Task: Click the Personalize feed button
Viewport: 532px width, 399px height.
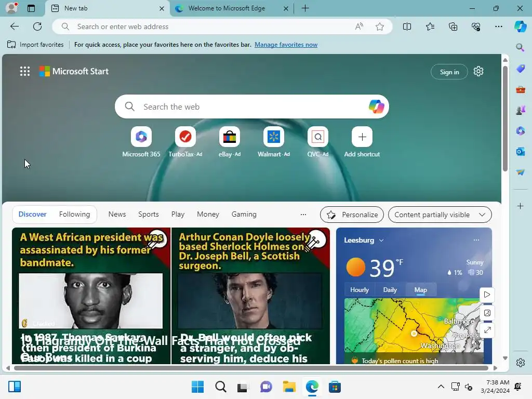Action: point(352,215)
